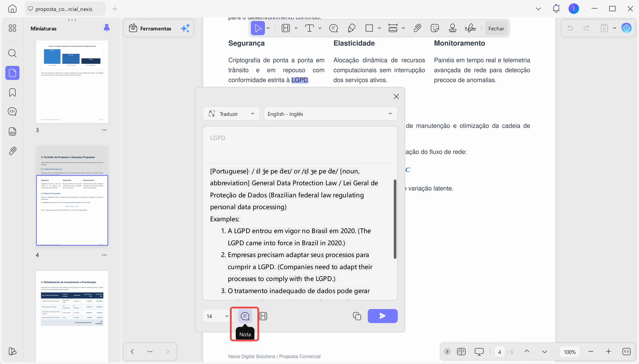Open more options ellipsis in bottom navigation
The width and height of the screenshot is (639, 364).
click(150, 352)
